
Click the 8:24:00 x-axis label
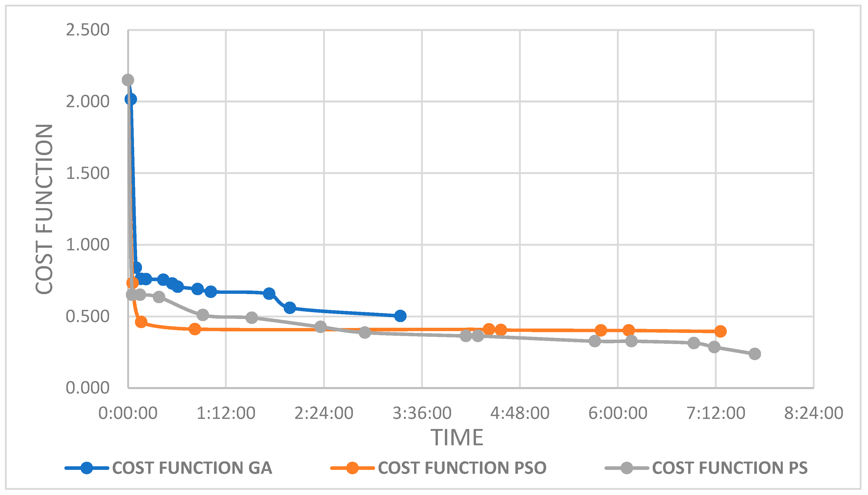pos(814,413)
